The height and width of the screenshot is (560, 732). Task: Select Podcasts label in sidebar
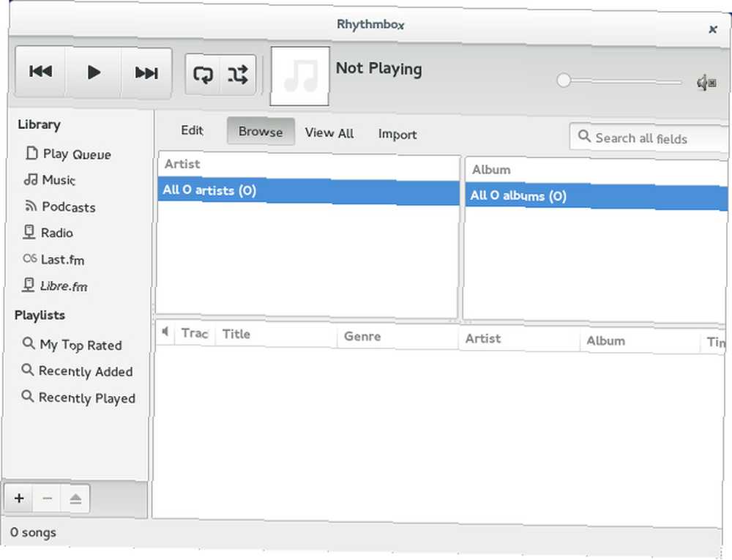(x=69, y=206)
